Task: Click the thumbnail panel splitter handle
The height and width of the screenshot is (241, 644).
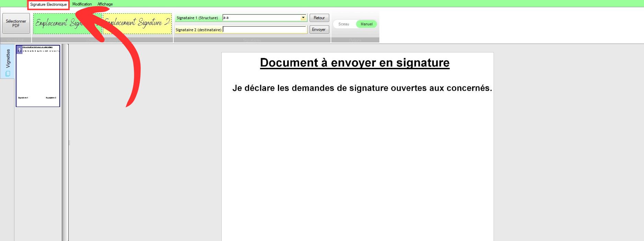Action: (x=69, y=143)
